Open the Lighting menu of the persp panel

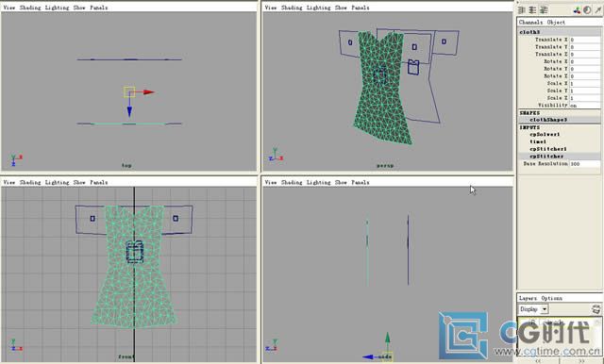click(319, 8)
